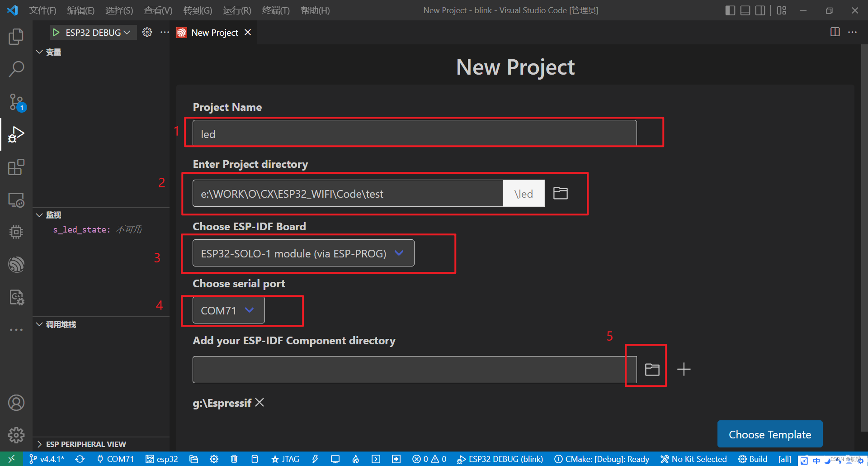Start debugging with green play arrow
This screenshot has width=868, height=466.
coord(56,33)
